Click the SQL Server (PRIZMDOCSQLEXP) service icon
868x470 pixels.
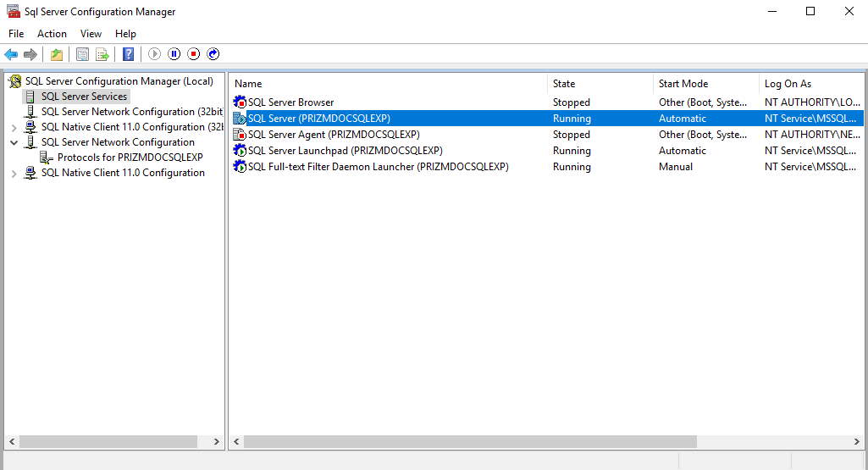click(x=240, y=119)
